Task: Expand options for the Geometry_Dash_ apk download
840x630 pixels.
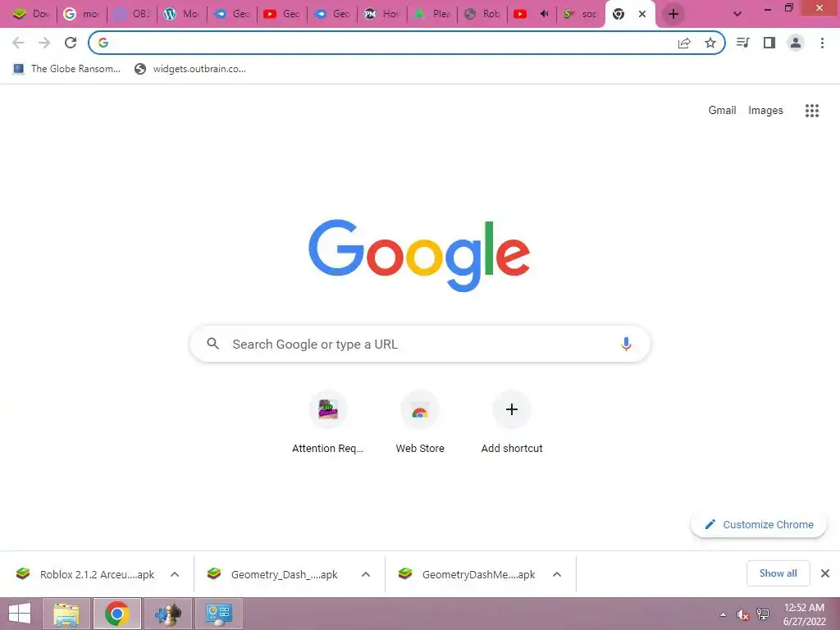Action: [366, 574]
